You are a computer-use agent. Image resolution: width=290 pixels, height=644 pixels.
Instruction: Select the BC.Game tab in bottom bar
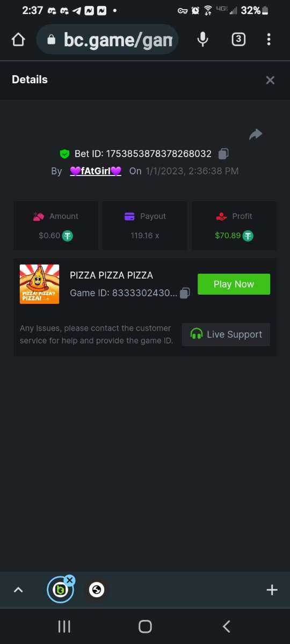[x=60, y=590]
